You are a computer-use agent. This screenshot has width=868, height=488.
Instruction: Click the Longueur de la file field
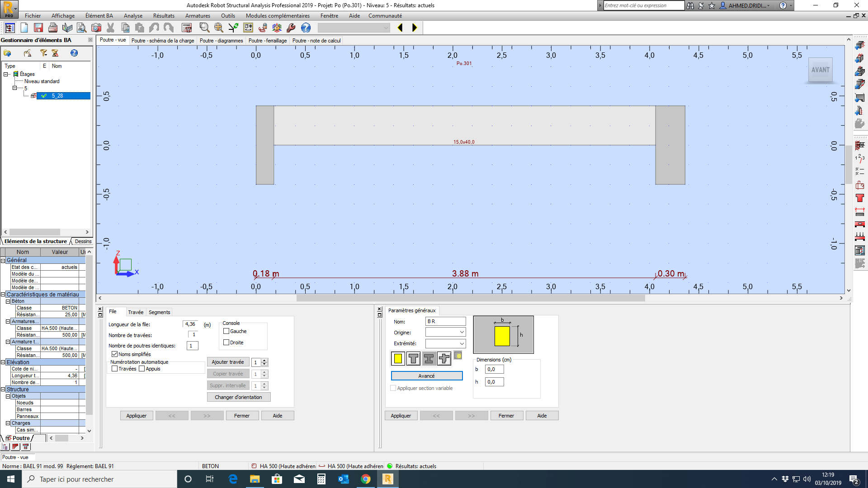pyautogui.click(x=190, y=324)
